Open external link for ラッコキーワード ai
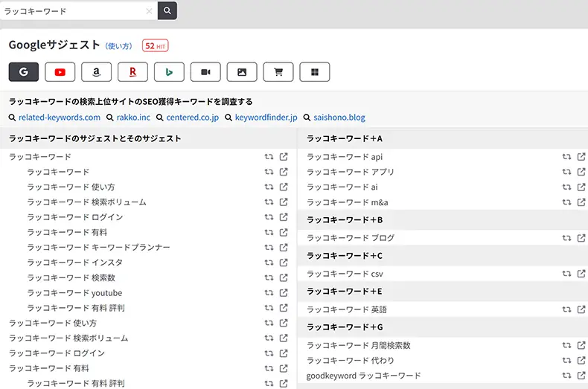588x389 pixels. point(581,187)
